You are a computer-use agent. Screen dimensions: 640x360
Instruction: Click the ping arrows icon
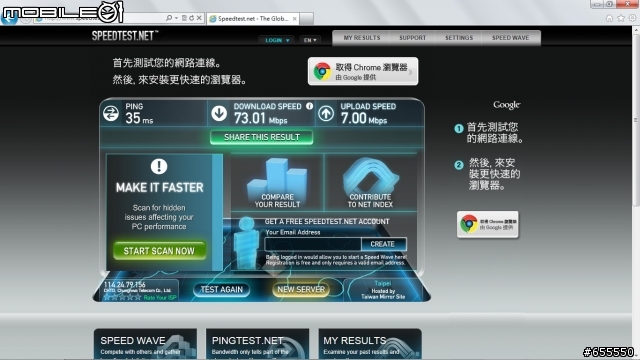tap(111, 113)
